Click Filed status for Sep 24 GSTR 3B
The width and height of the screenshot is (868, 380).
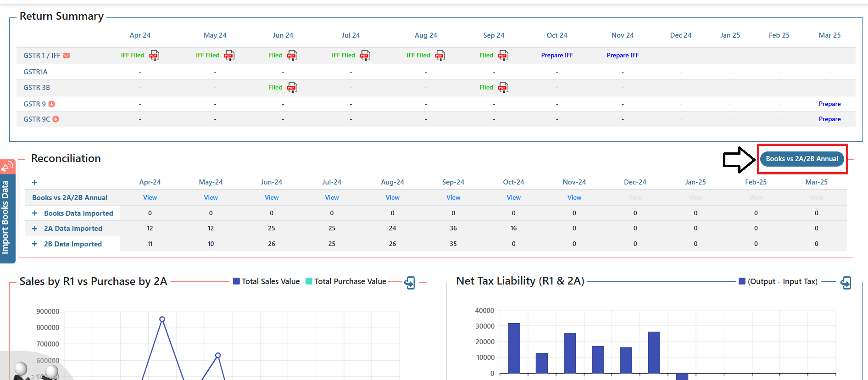pyautogui.click(x=486, y=88)
